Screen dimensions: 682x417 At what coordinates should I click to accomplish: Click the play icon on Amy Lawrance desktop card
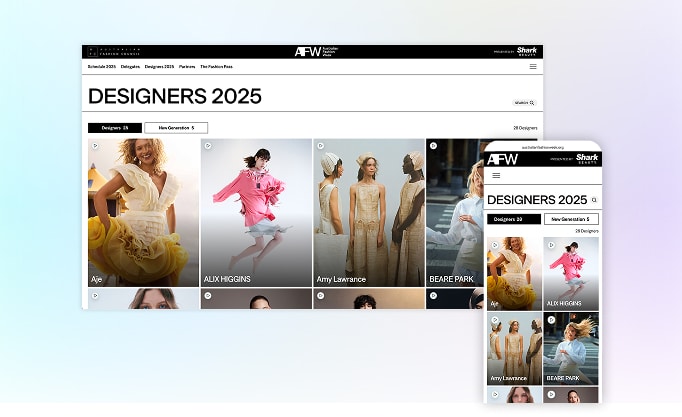click(x=320, y=145)
